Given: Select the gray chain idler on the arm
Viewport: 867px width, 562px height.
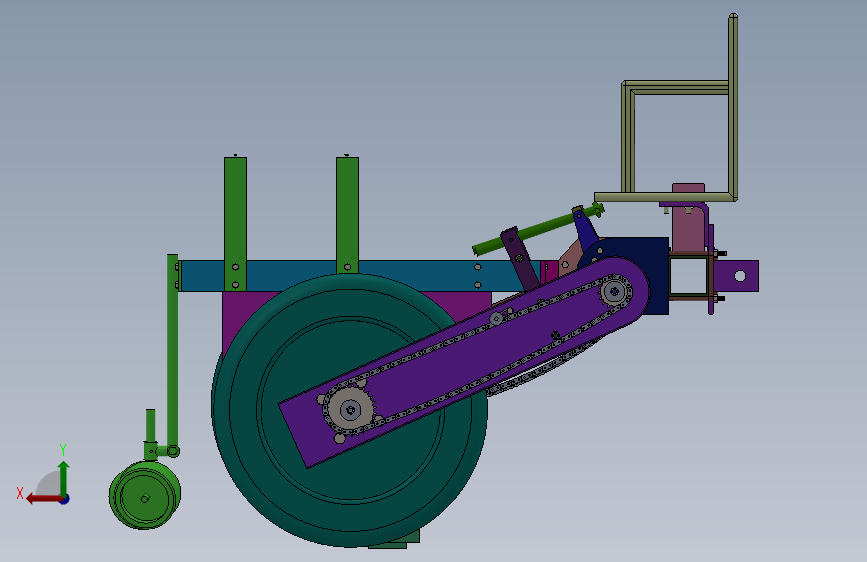Looking at the screenshot, I should (496, 319).
